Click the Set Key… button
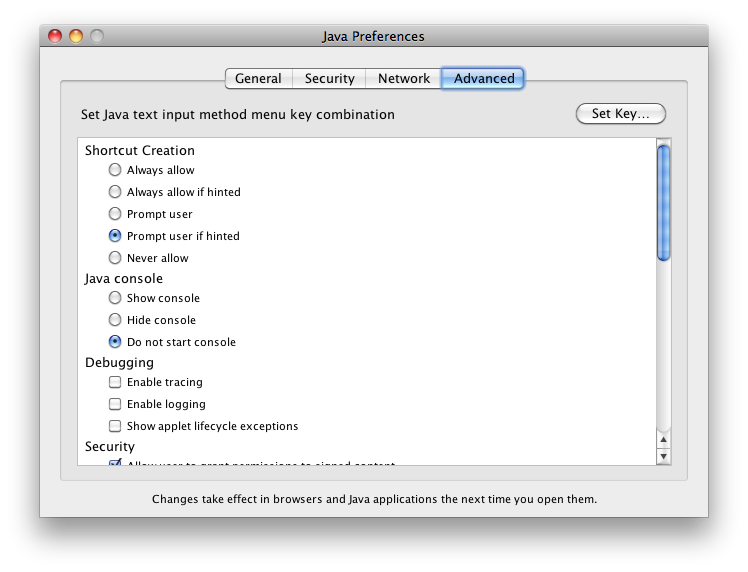This screenshot has width=748, height=572. coord(621,114)
